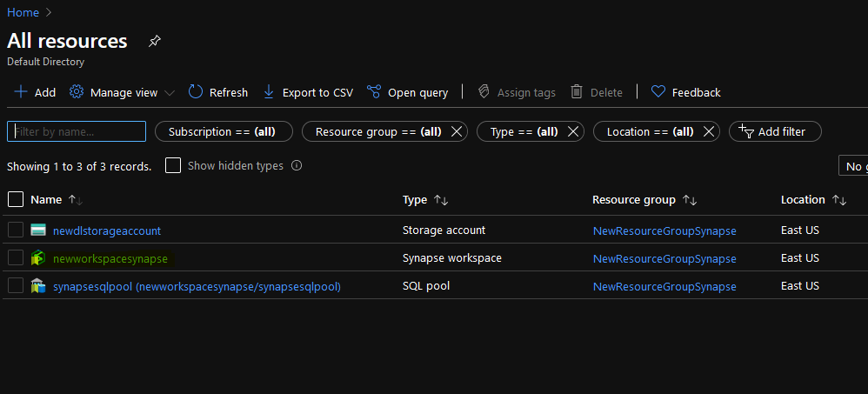Click the pin icon next to All resources
The width and height of the screenshot is (868, 394).
click(155, 41)
